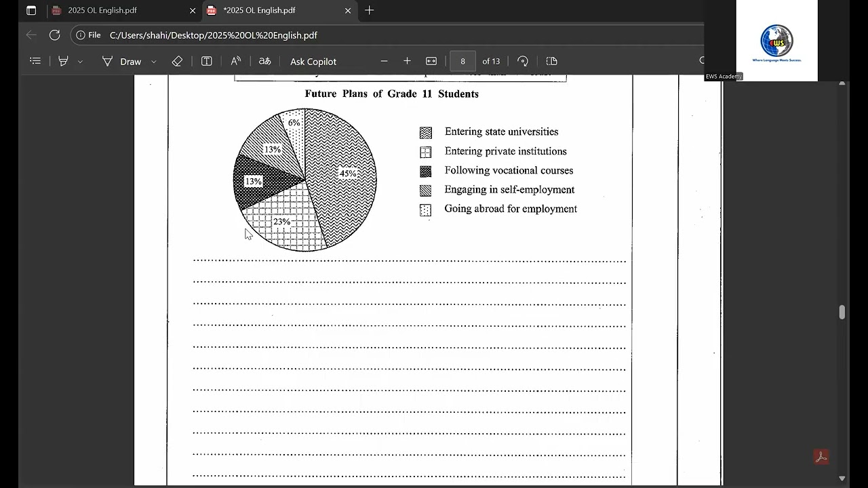Click the EWS Academy logo thumbnail
Image resolution: width=868 pixels, height=488 pixels.
pos(777,41)
